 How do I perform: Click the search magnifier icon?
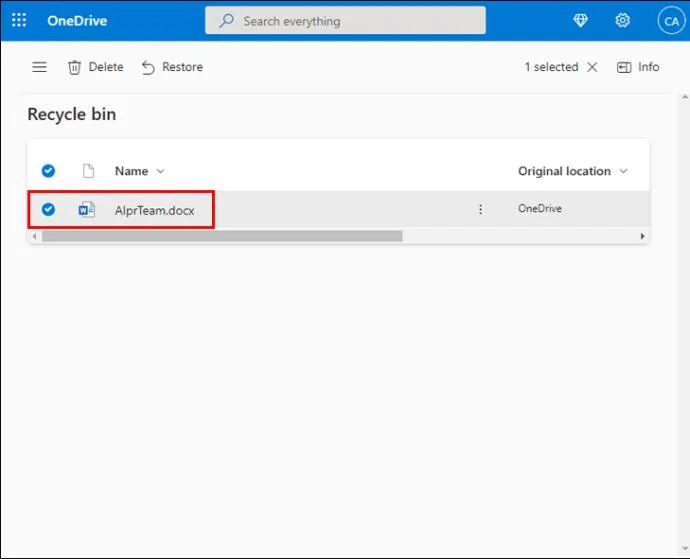click(227, 20)
